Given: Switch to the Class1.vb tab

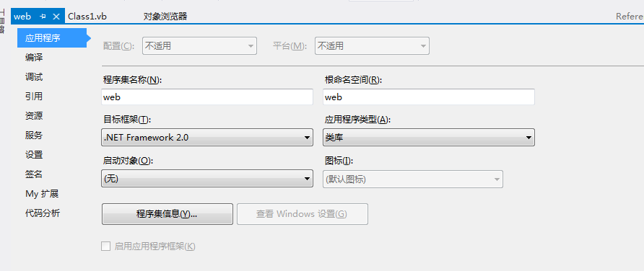Looking at the screenshot, I should 87,17.
